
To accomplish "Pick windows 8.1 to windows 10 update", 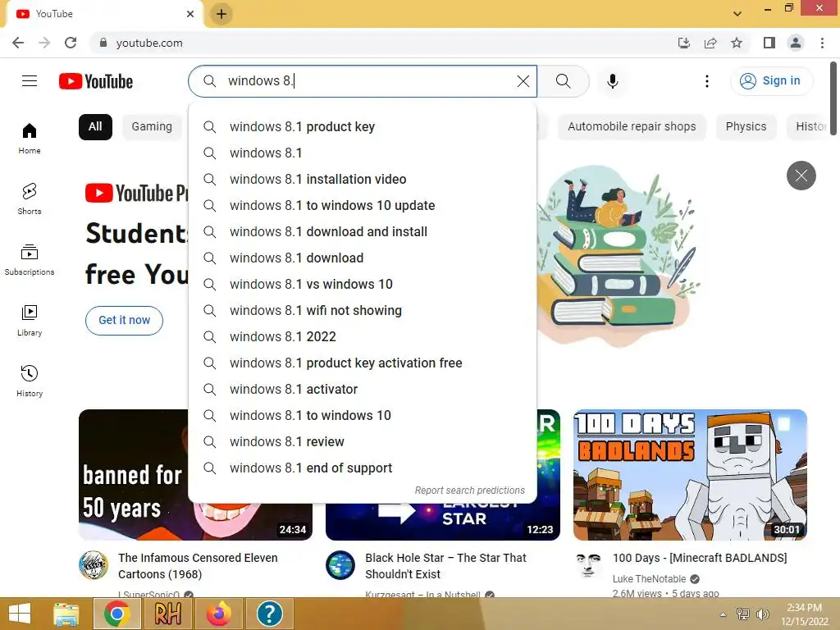I will pyautogui.click(x=363, y=206).
